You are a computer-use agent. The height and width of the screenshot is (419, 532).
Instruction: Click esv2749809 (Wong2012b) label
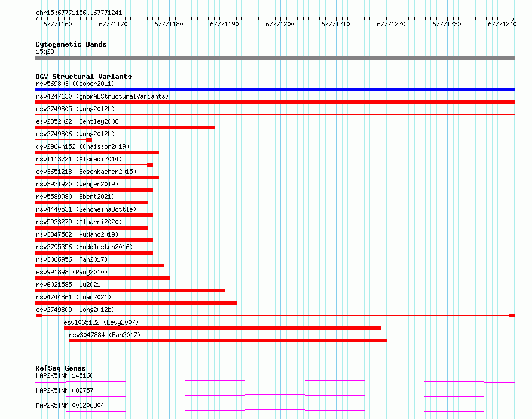[x=75, y=310]
